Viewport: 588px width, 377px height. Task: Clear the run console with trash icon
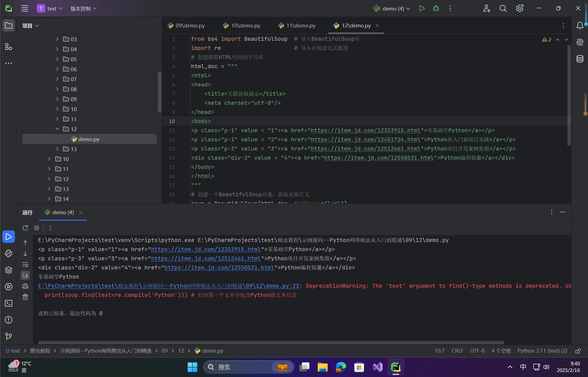click(x=25, y=297)
